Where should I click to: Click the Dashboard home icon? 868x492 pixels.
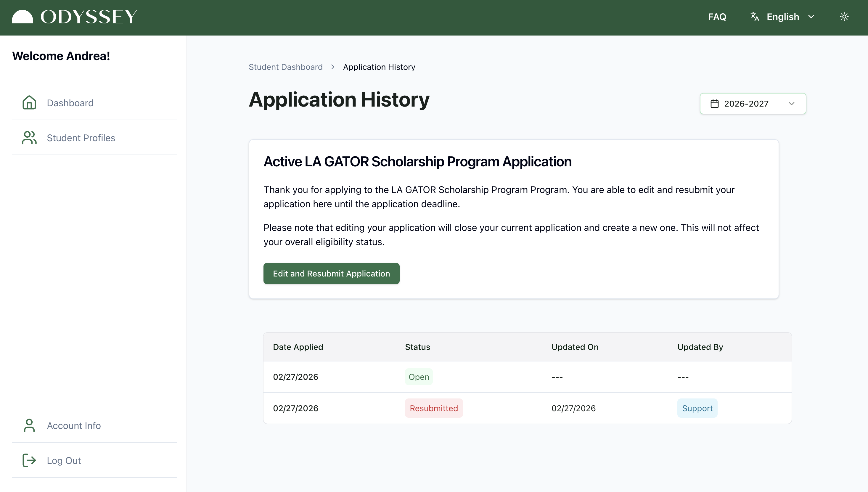tap(29, 103)
